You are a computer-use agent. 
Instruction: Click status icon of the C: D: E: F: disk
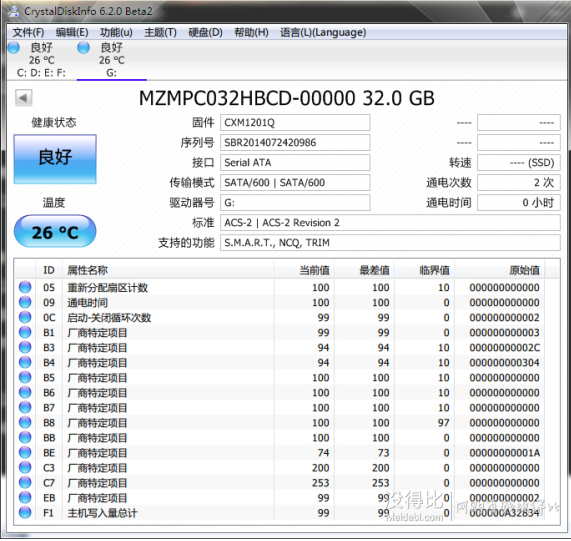coord(14,48)
